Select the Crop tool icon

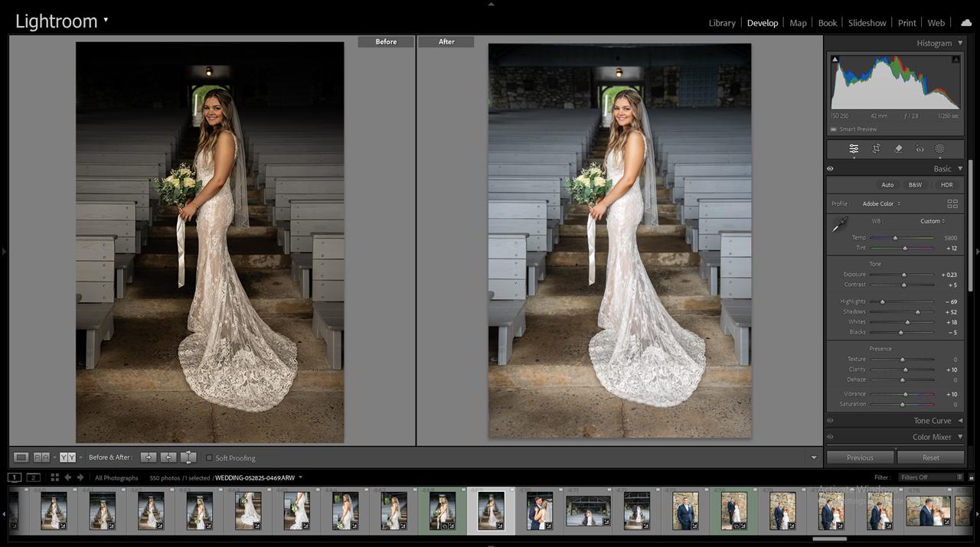(876, 149)
